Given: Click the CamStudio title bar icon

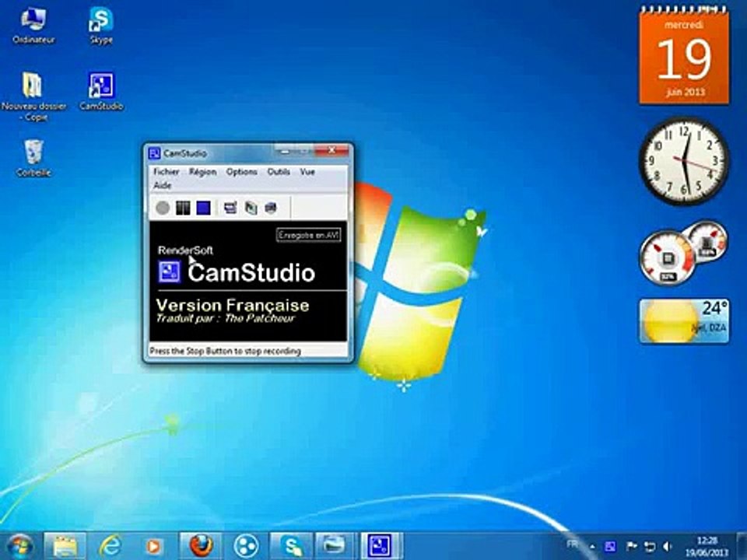Looking at the screenshot, I should pos(154,153).
